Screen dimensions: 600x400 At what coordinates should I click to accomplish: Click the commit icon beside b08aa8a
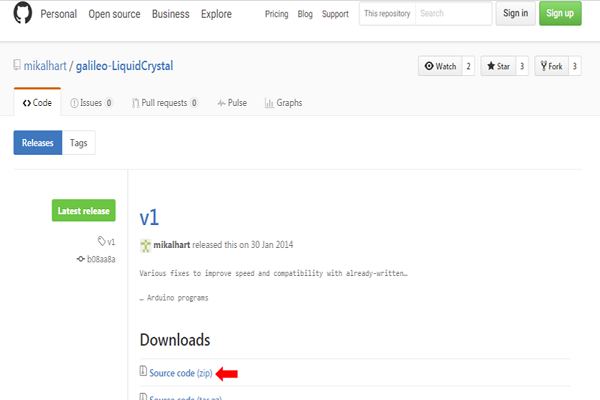[80, 259]
